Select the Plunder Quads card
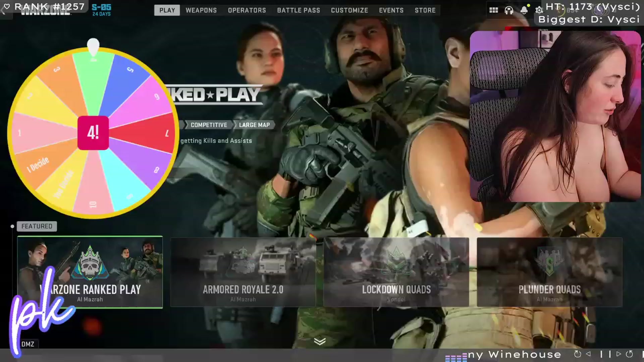Screen dimensions: 644x362 549,272
